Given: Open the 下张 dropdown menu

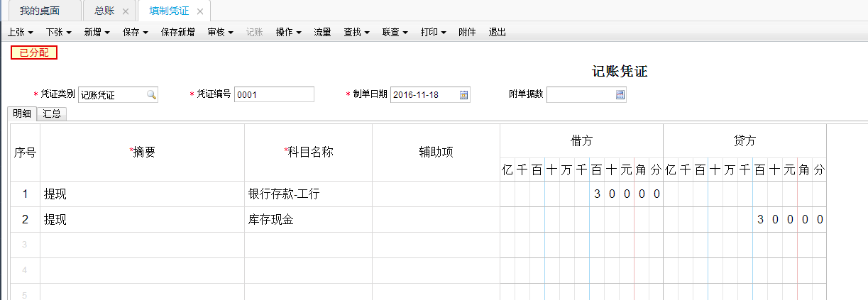Looking at the screenshot, I should (59, 32).
